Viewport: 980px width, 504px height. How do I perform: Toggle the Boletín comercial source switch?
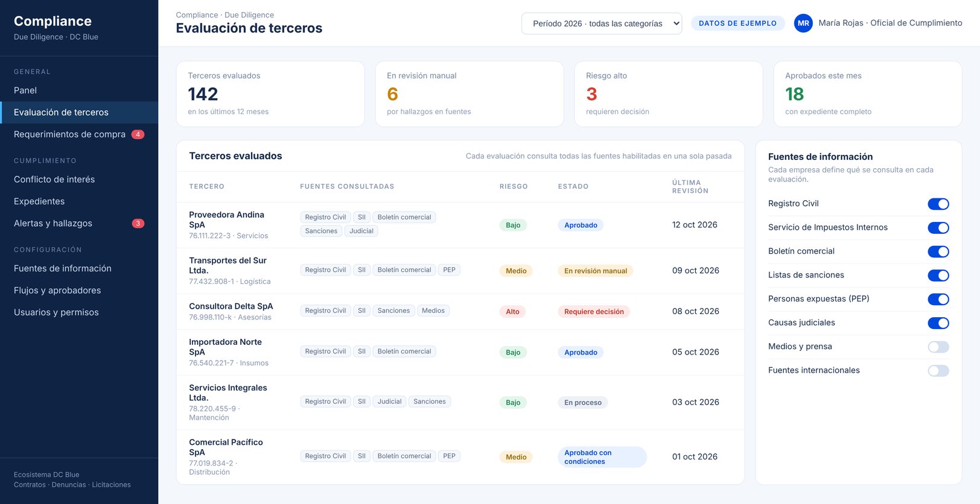click(x=938, y=251)
